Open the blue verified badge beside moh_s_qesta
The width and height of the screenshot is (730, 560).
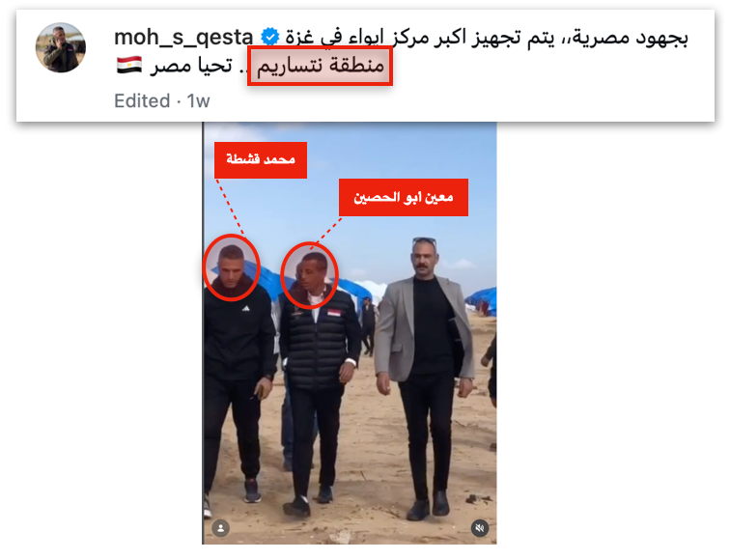tap(269, 37)
